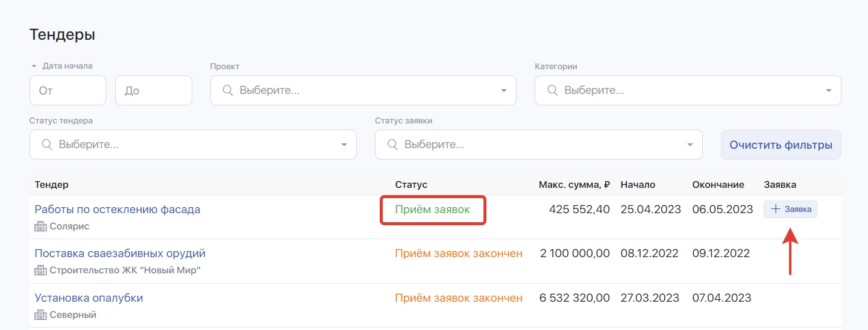Viewport: 868px width, 330px height.
Task: Click the building icon next to Солярис
Action: click(x=40, y=226)
